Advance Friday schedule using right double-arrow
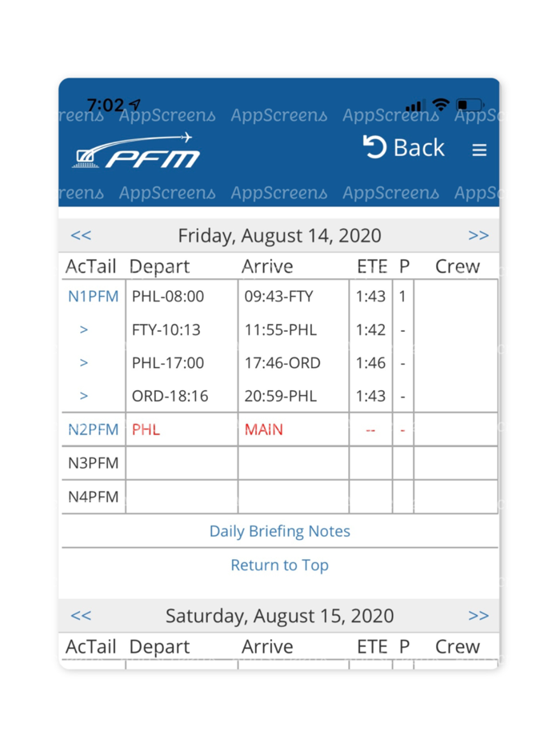This screenshot has height=747, width=560. [x=479, y=235]
